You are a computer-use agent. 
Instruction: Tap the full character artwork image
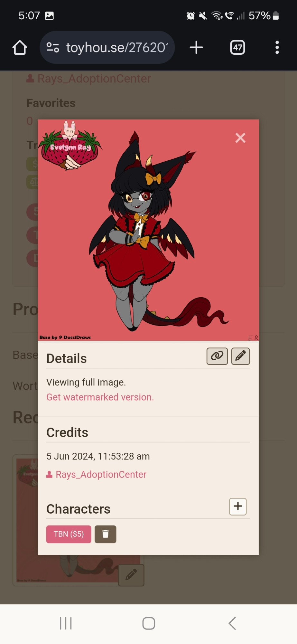click(148, 230)
